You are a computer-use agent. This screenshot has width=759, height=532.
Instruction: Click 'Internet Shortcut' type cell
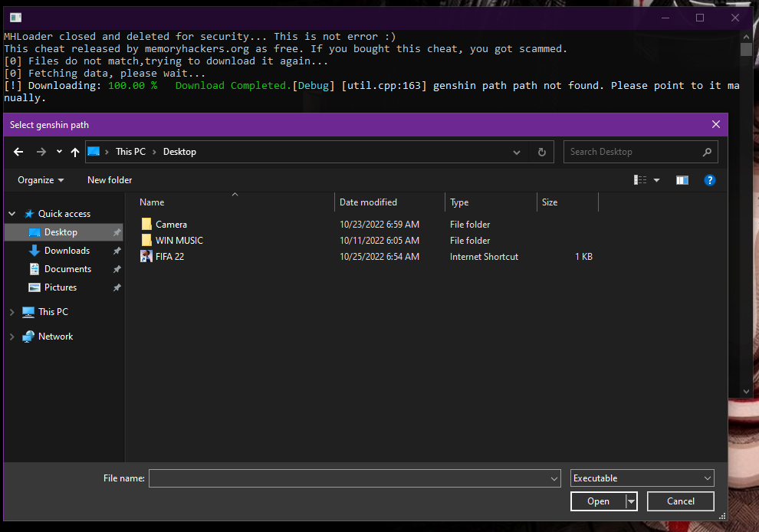tap(484, 257)
